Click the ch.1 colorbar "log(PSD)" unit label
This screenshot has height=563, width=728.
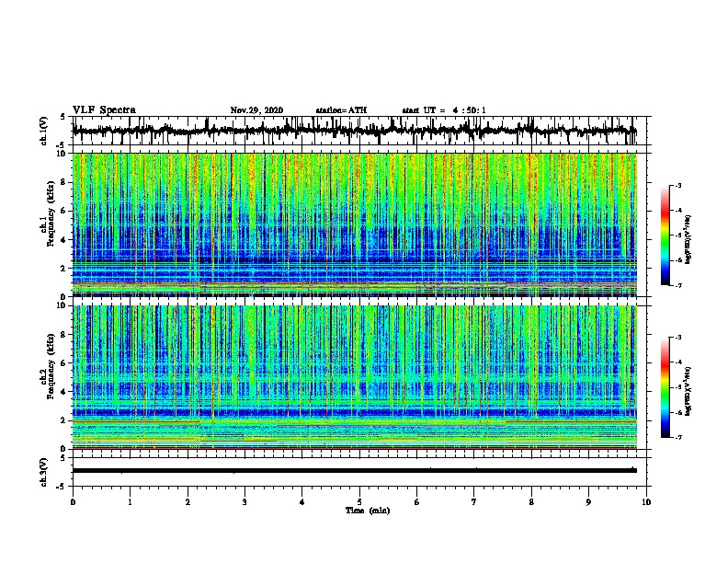pyautogui.click(x=688, y=240)
